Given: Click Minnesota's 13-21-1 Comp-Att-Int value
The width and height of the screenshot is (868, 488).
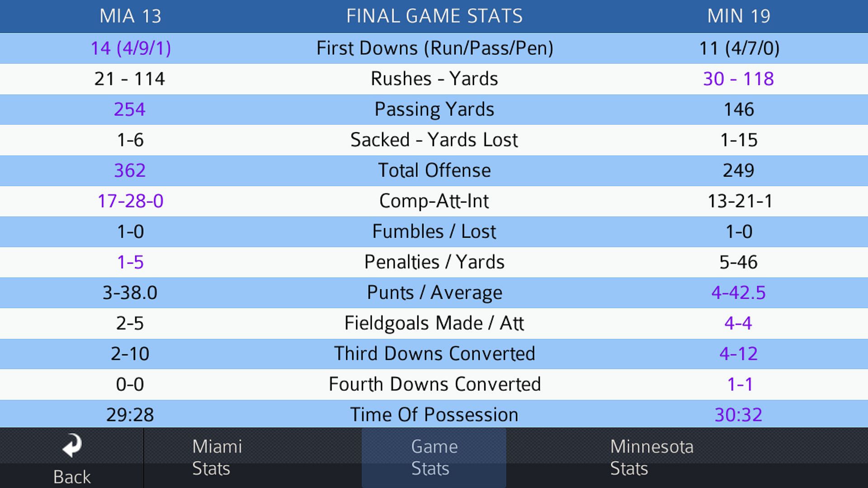Looking at the screenshot, I should pos(740,201).
